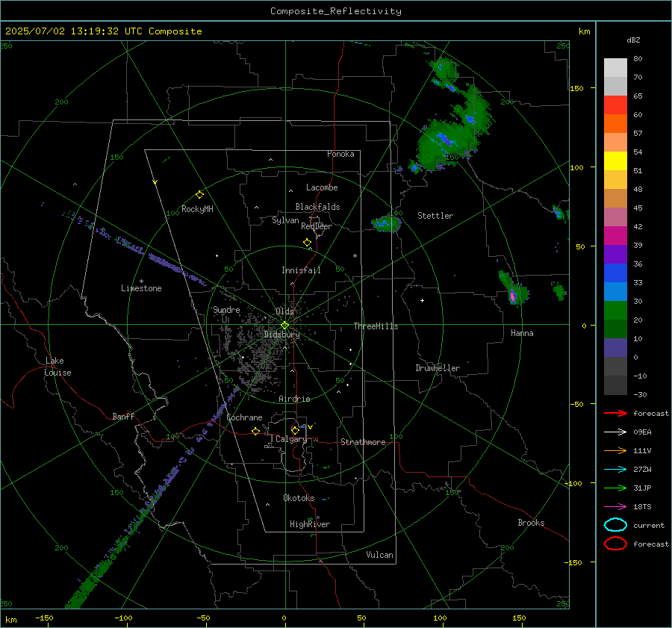Click the Stettler label on map
This screenshot has width=672, height=628.
click(x=435, y=216)
